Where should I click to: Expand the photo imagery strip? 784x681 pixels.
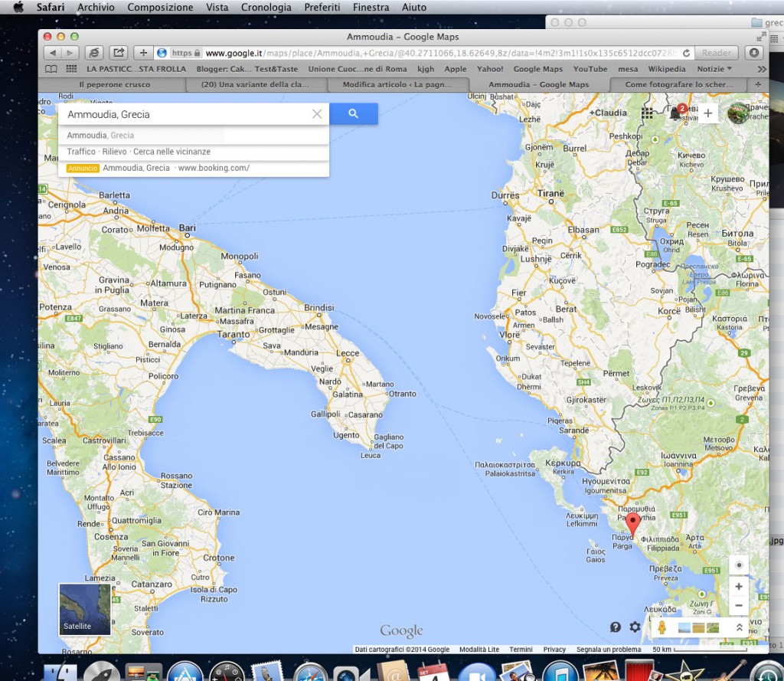coord(739,627)
